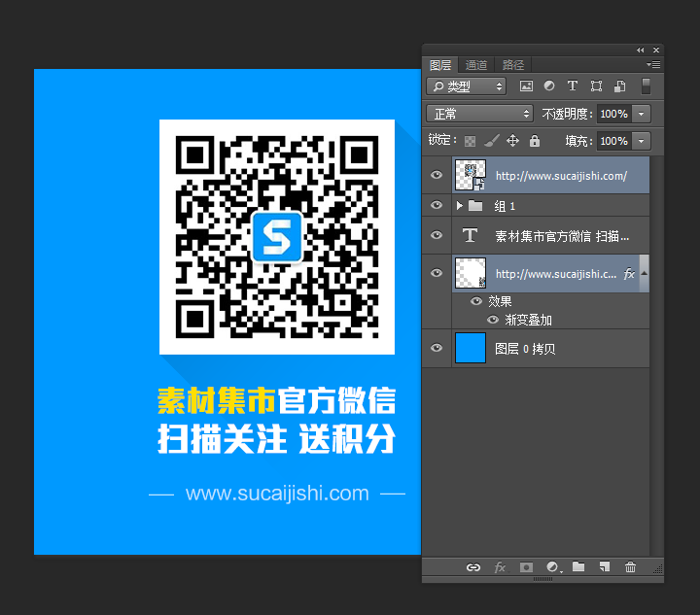700x615 pixels.
Task: Click the 素材集市官方微信 headline on canvas
Action: coord(277,400)
